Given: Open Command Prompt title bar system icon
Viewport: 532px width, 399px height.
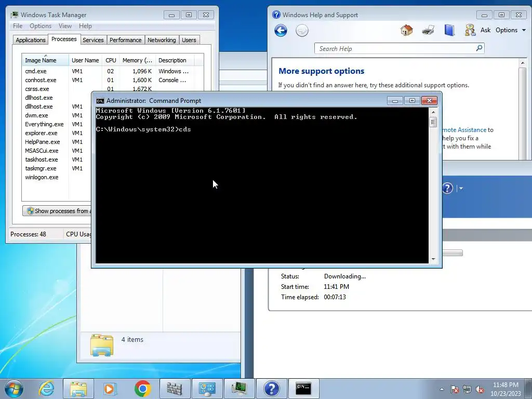Looking at the screenshot, I should [x=100, y=101].
